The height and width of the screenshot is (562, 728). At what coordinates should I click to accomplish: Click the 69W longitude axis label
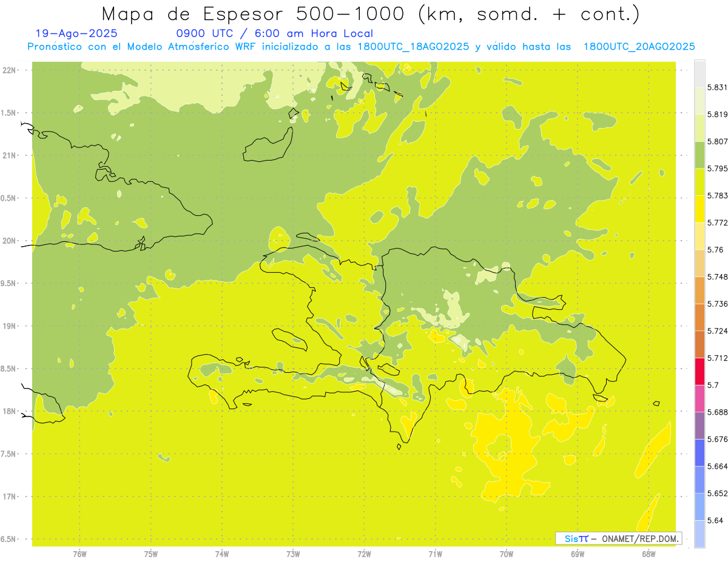pos(577,554)
